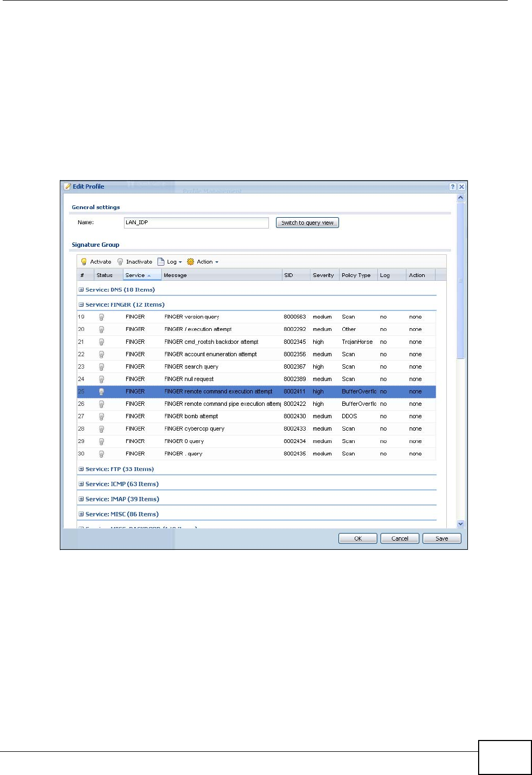Expand the Service: IMAP group
Screen dimensions: 532x775
coord(81,499)
